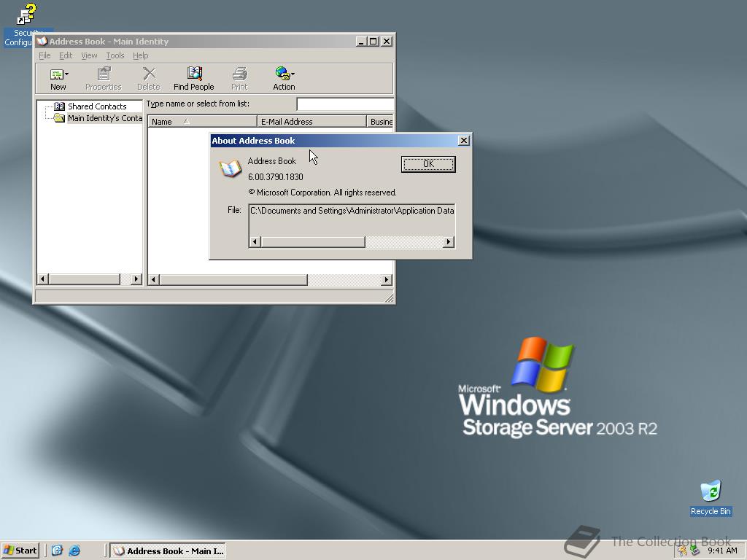Image resolution: width=747 pixels, height=560 pixels.
Task: Click left arrow of file path scrollbar
Action: coord(255,242)
